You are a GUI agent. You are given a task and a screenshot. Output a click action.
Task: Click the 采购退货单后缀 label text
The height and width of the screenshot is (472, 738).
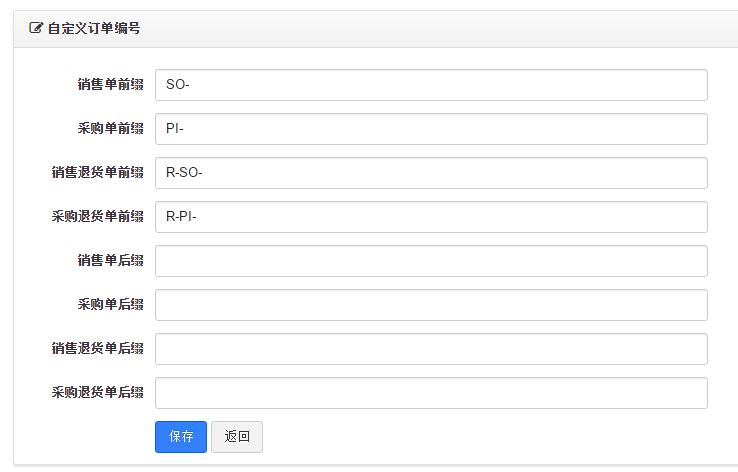tap(97, 393)
